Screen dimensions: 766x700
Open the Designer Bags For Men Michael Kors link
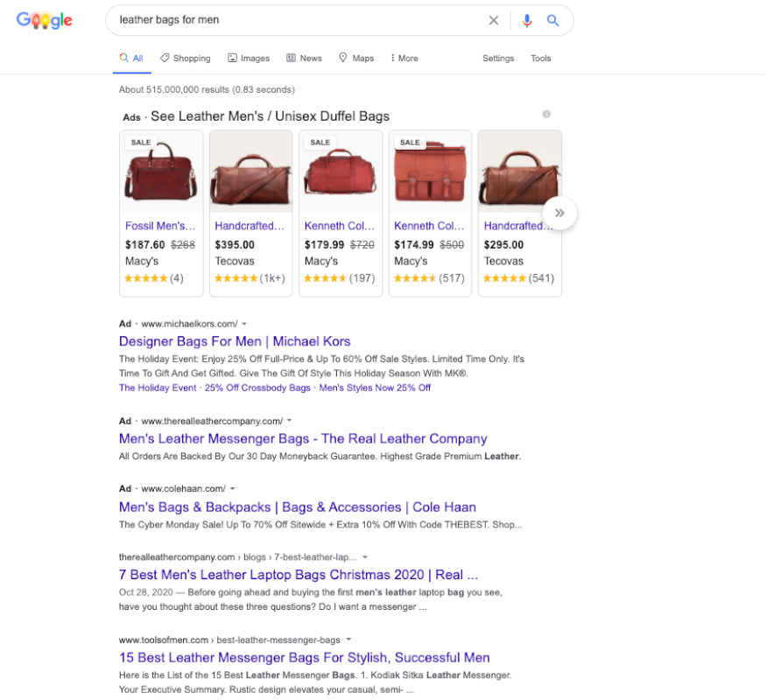tap(235, 341)
